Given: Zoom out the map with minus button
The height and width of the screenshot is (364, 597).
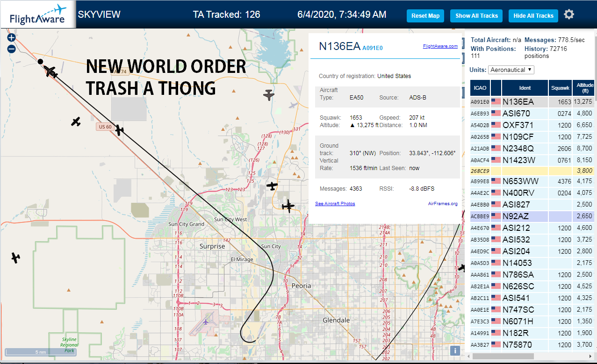Looking at the screenshot, I should [11, 49].
